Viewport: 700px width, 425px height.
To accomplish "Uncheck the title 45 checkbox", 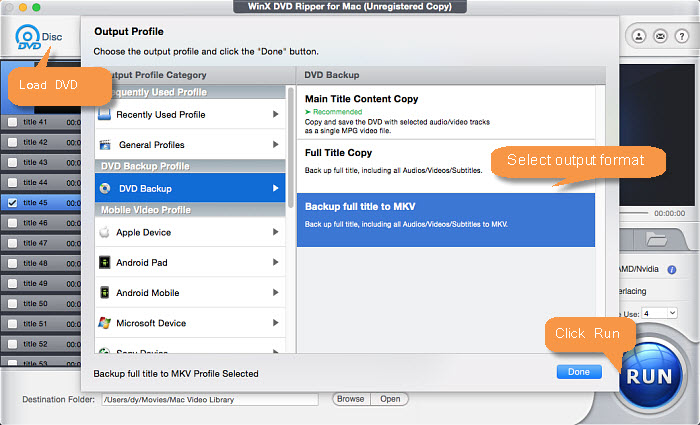I will (x=12, y=203).
